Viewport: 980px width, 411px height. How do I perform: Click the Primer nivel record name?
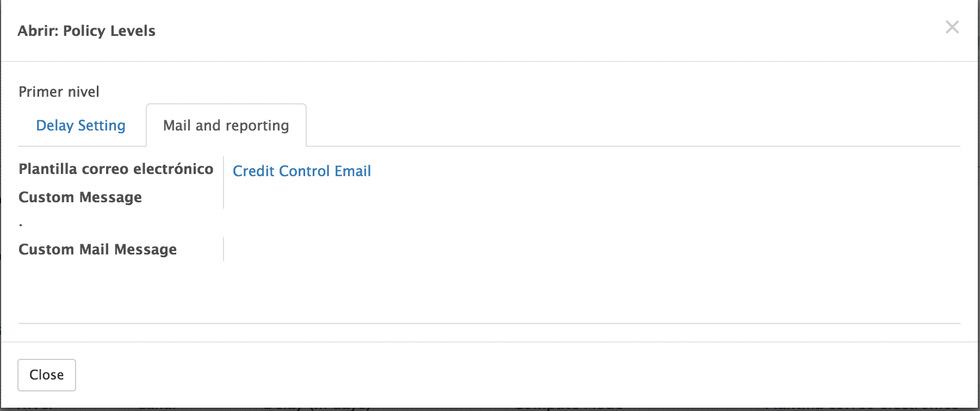[x=59, y=92]
